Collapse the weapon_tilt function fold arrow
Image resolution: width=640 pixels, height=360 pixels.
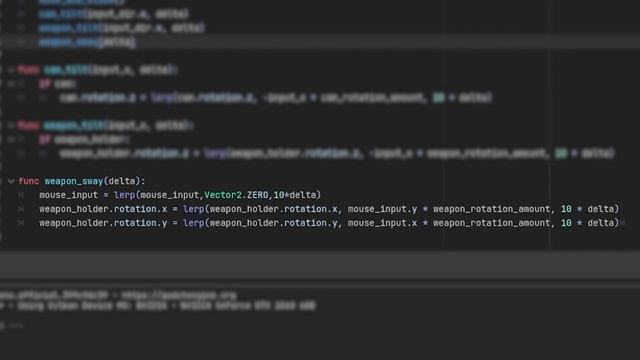[11, 125]
